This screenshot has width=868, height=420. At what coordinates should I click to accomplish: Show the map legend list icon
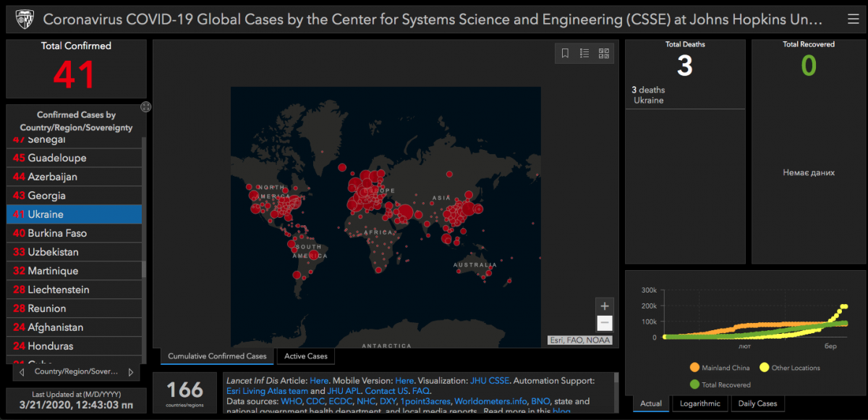[x=584, y=53]
